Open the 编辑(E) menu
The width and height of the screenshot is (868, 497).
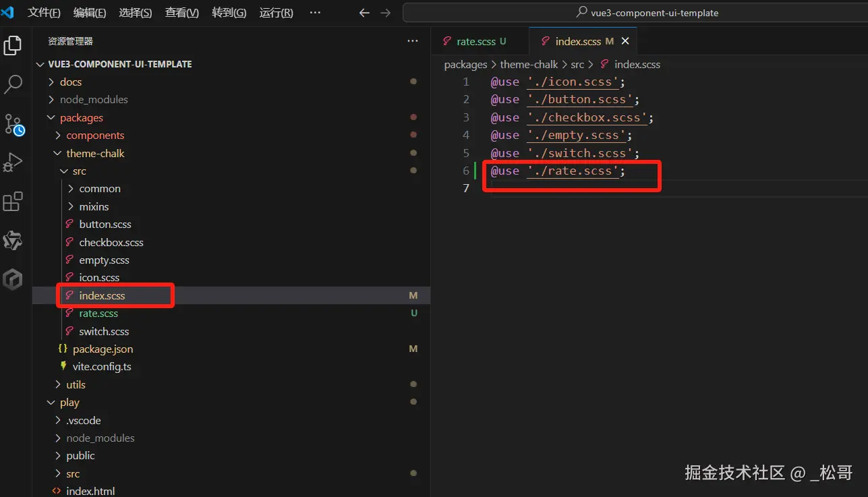90,13
